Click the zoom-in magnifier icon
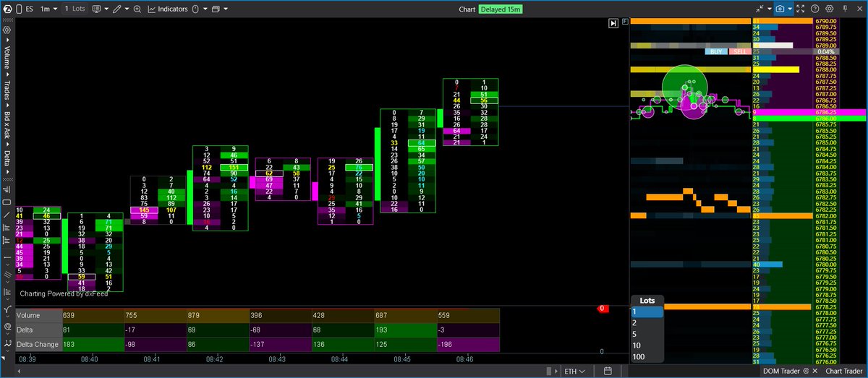 click(137, 9)
